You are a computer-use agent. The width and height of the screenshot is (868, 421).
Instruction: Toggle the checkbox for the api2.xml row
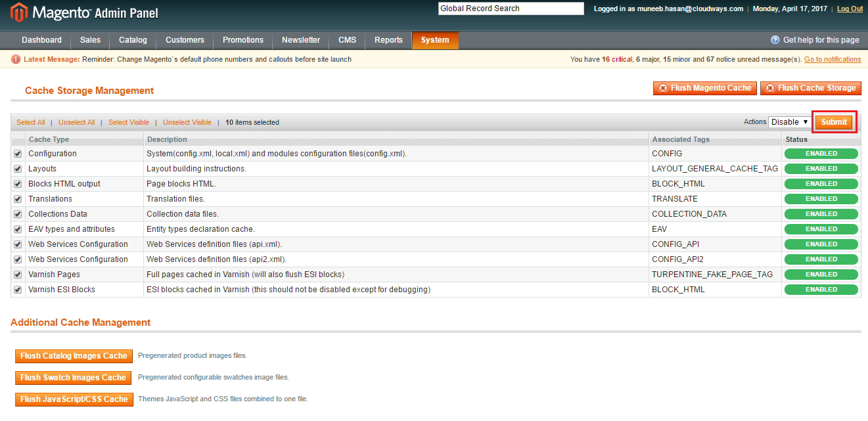18,259
